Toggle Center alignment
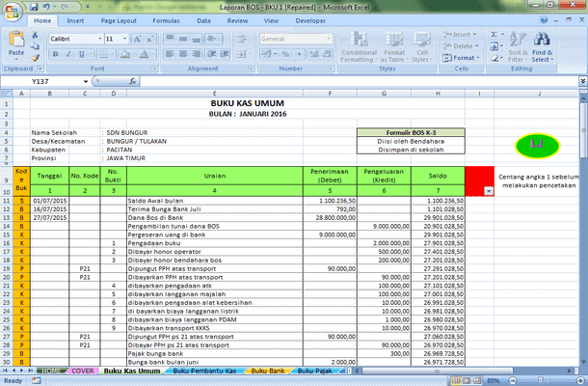588x386 pixels. (x=183, y=54)
